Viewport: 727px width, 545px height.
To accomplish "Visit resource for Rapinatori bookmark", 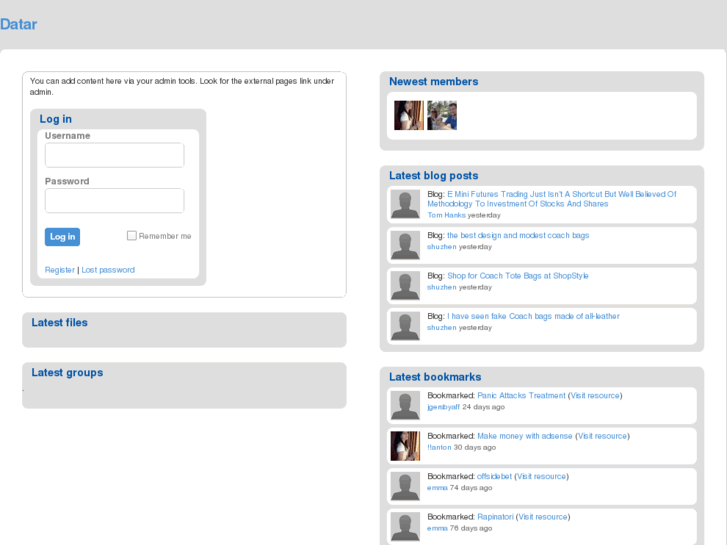I will (x=543, y=516).
